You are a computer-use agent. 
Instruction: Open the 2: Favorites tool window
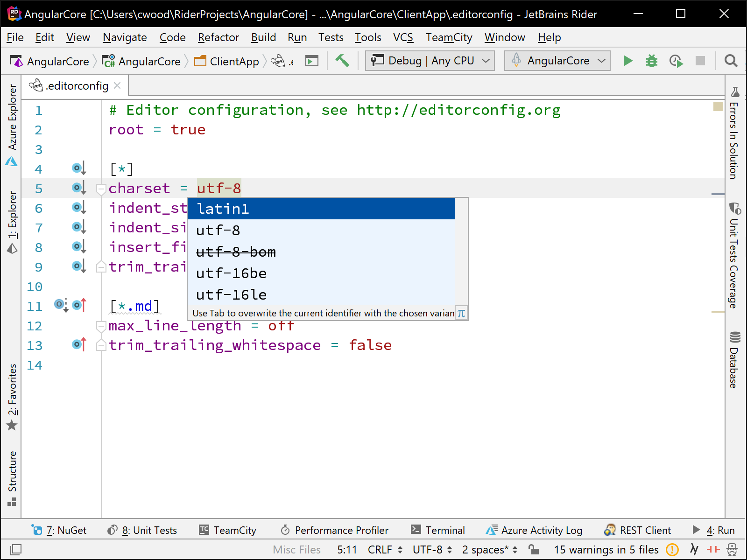coord(12,397)
